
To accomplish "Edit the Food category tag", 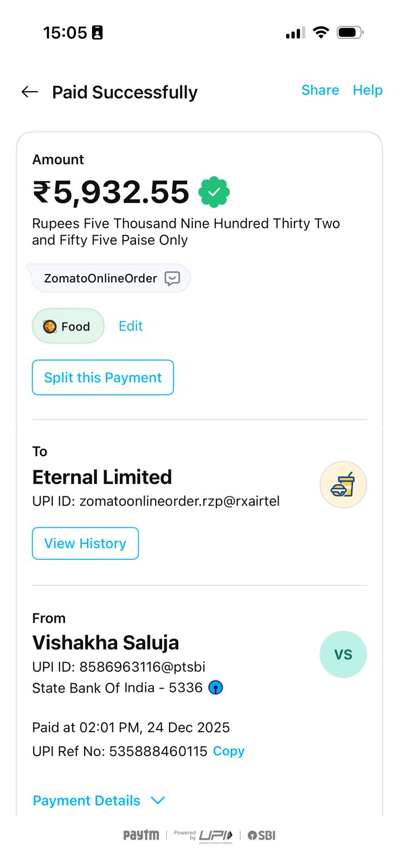I will click(131, 326).
